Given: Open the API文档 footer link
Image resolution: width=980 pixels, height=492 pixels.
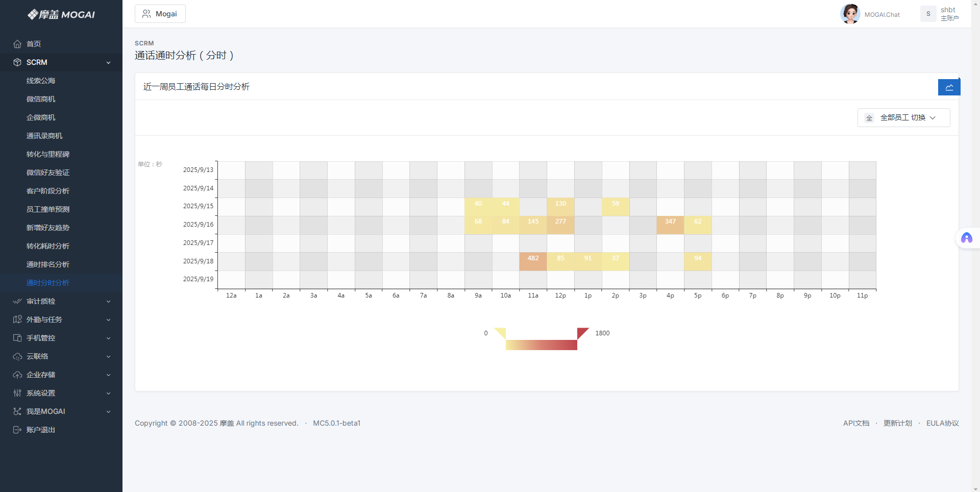Looking at the screenshot, I should 856,423.
